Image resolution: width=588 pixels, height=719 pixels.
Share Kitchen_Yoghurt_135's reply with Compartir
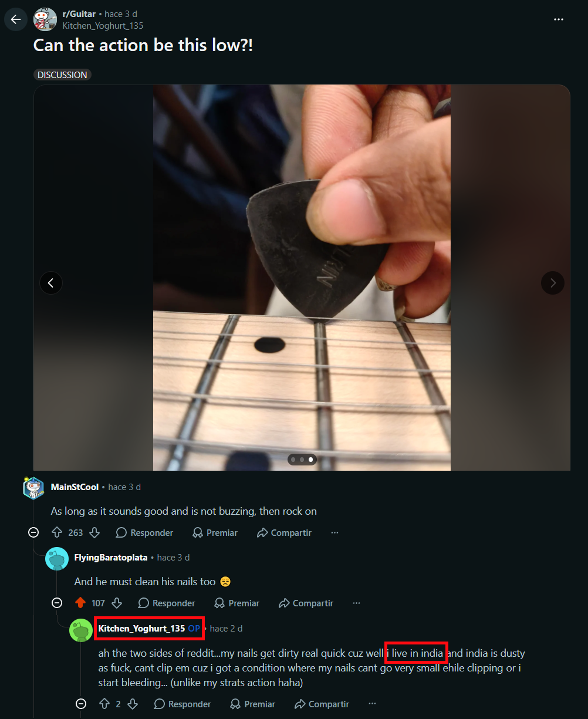point(322,704)
